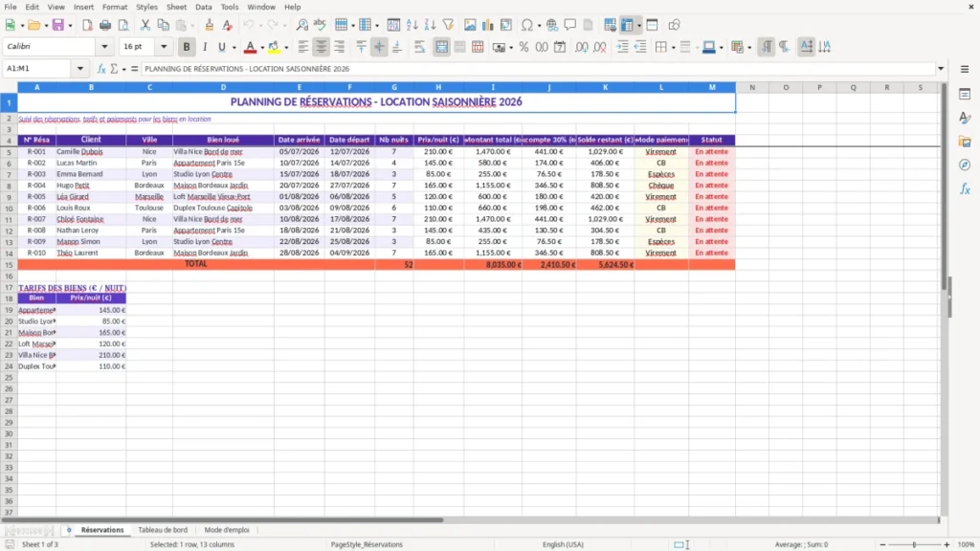Viewport: 980px width, 551px height.
Task: Insert a hyperlink via globe icon
Action: (552, 25)
